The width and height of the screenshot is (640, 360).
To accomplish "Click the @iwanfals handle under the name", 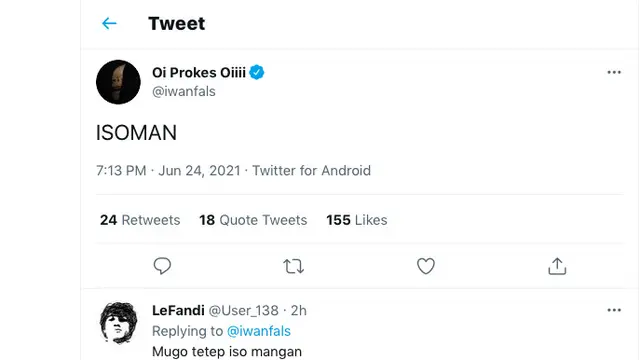I will coord(184,91).
